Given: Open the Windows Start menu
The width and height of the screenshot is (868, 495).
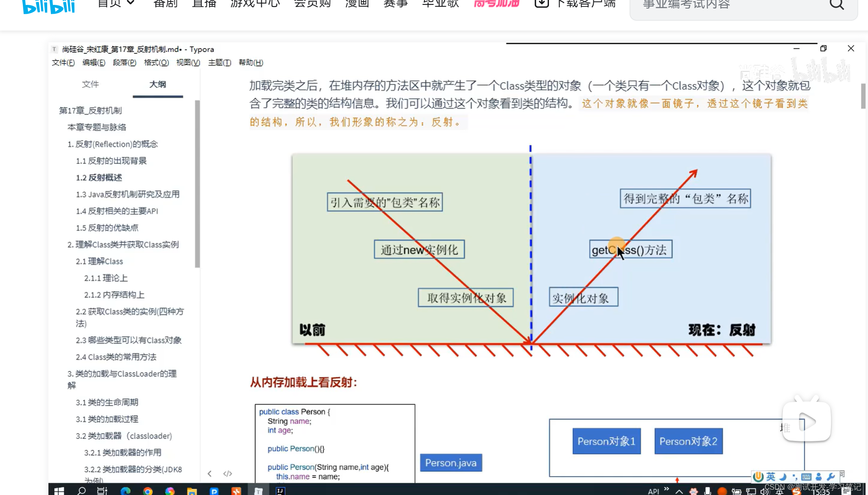Looking at the screenshot, I should 59,491.
